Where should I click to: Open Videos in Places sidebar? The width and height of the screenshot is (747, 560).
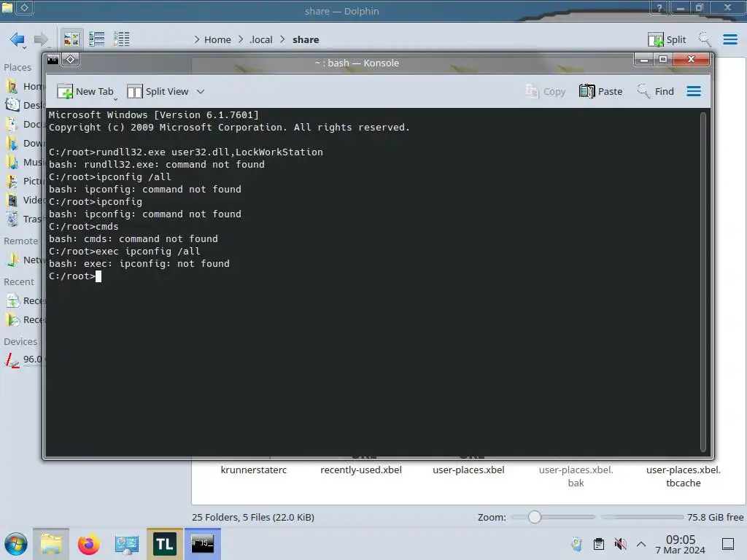[24, 200]
